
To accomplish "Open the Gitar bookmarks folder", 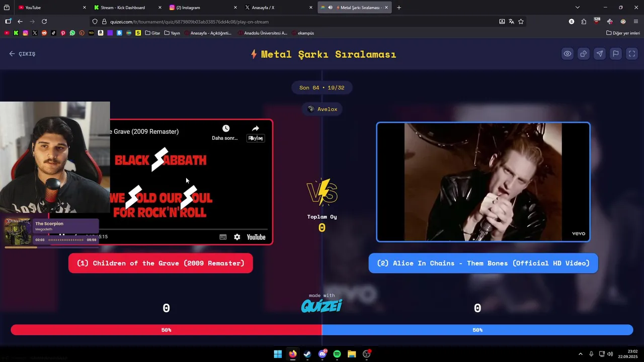I will [x=152, y=33].
